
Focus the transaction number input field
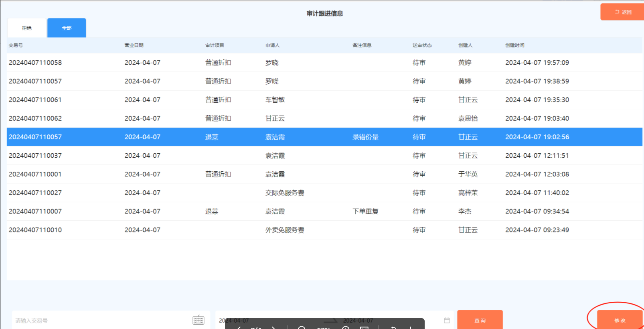click(100, 320)
